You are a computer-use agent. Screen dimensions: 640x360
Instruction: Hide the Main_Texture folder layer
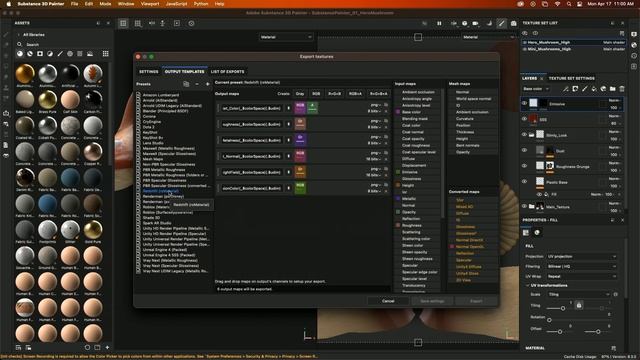tap(524, 207)
